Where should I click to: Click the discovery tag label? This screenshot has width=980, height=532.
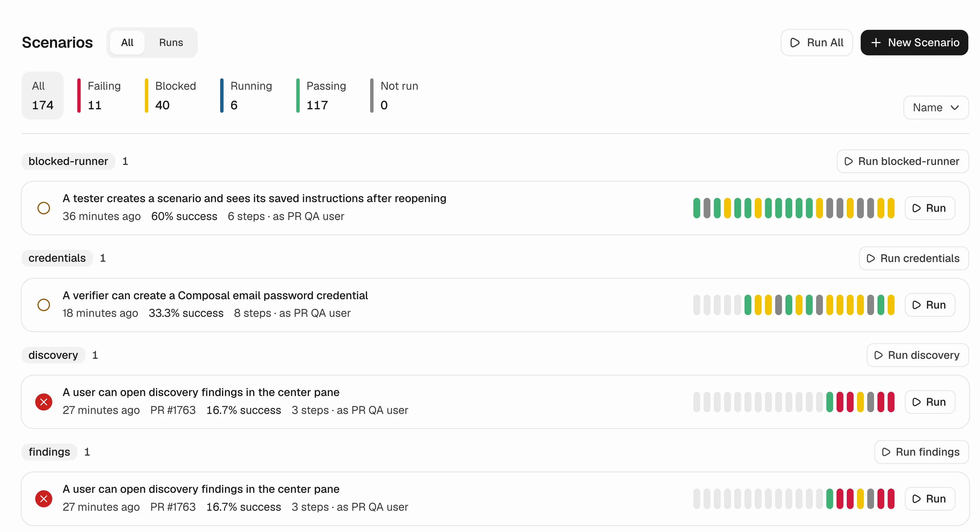pyautogui.click(x=53, y=355)
